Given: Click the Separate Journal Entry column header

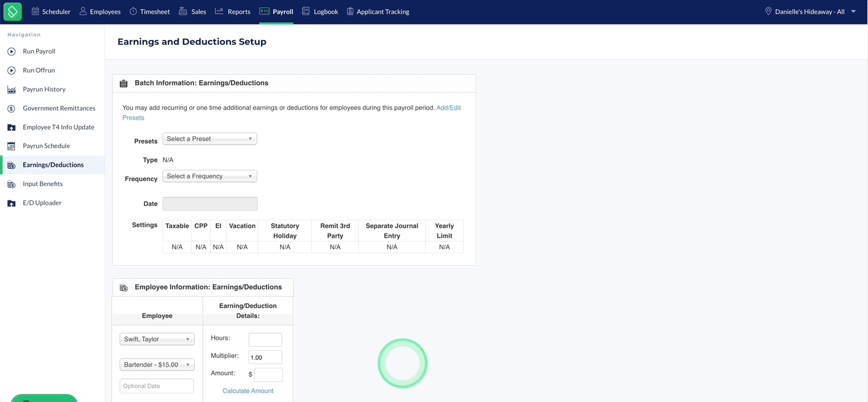Looking at the screenshot, I should (392, 231).
